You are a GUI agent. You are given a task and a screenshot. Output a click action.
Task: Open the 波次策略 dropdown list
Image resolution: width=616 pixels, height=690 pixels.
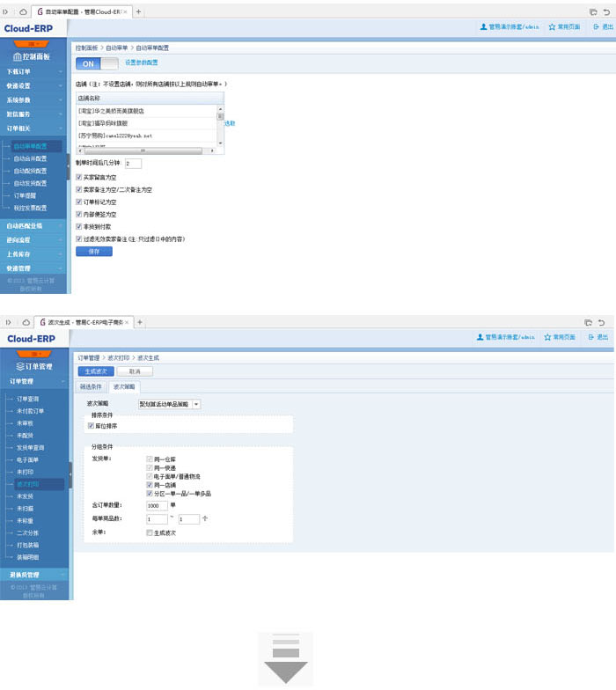pos(196,404)
